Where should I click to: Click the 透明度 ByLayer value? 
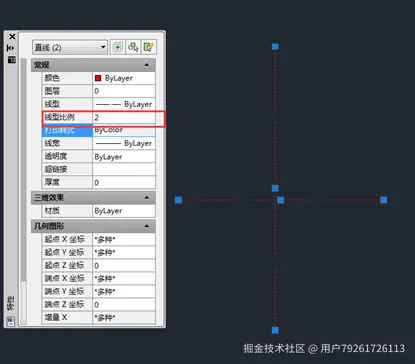pyautogui.click(x=124, y=157)
